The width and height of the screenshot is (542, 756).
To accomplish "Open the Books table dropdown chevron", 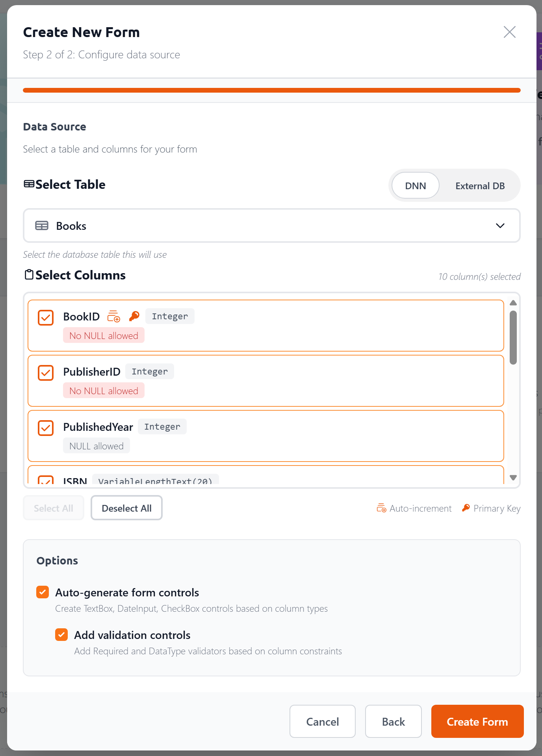I will pos(500,226).
